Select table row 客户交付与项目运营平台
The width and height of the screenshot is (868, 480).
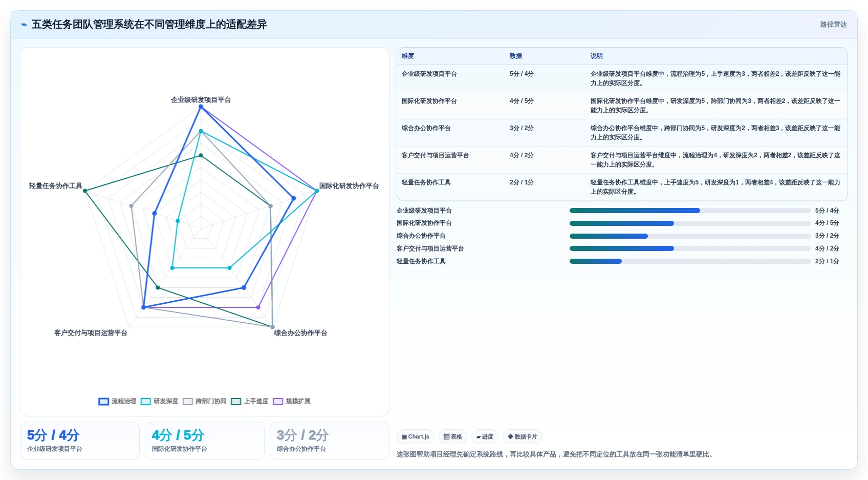pos(622,160)
